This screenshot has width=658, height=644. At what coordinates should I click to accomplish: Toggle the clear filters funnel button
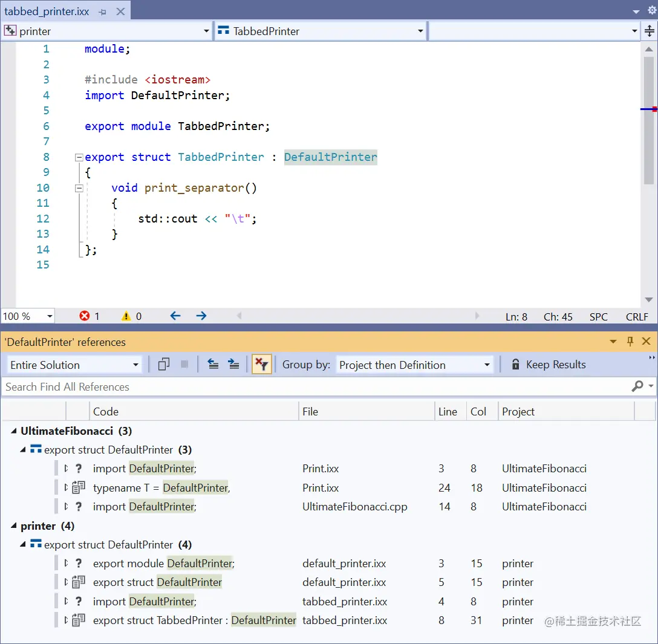(x=262, y=364)
